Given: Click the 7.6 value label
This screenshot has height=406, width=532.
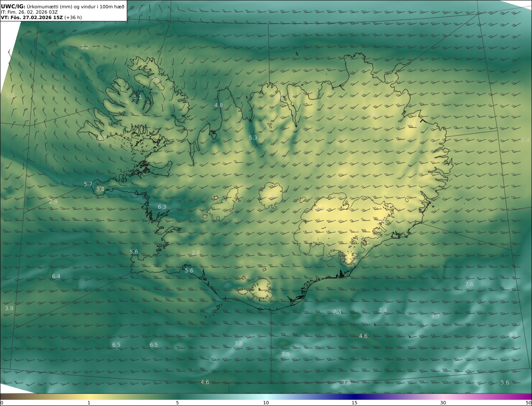Looking at the screenshot, I should click(469, 284).
